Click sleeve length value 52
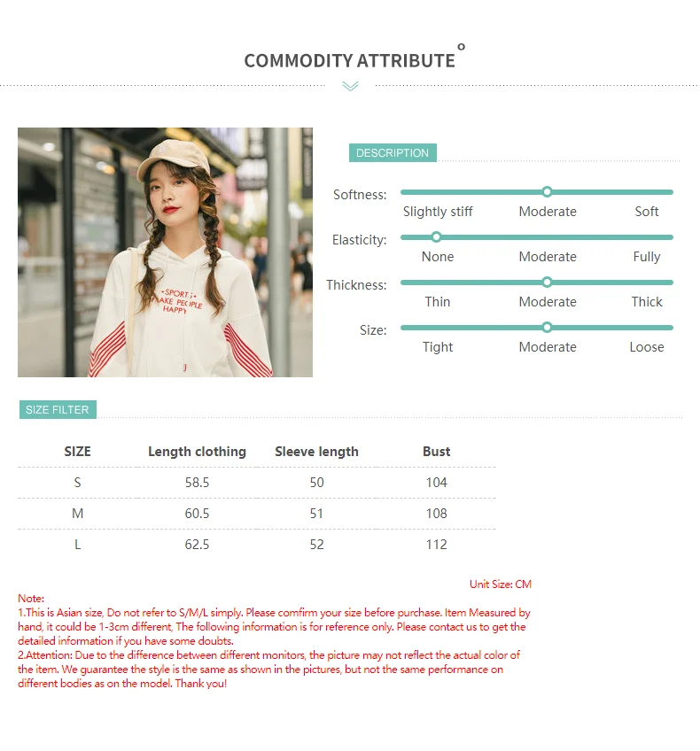 point(316,545)
